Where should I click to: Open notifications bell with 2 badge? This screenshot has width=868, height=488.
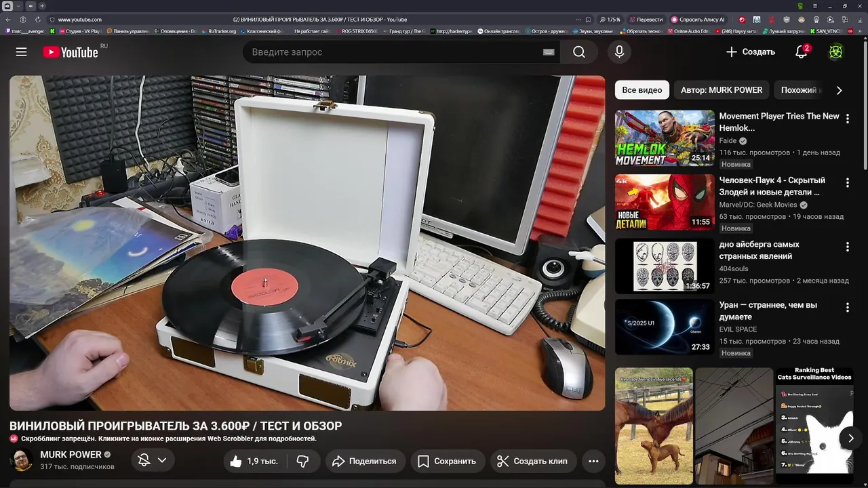[x=801, y=52]
